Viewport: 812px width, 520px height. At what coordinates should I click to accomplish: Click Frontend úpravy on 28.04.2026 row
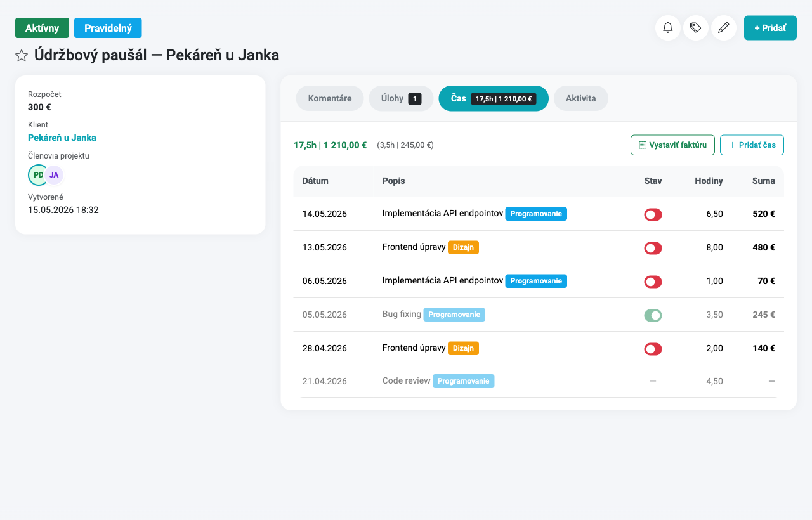(x=414, y=348)
